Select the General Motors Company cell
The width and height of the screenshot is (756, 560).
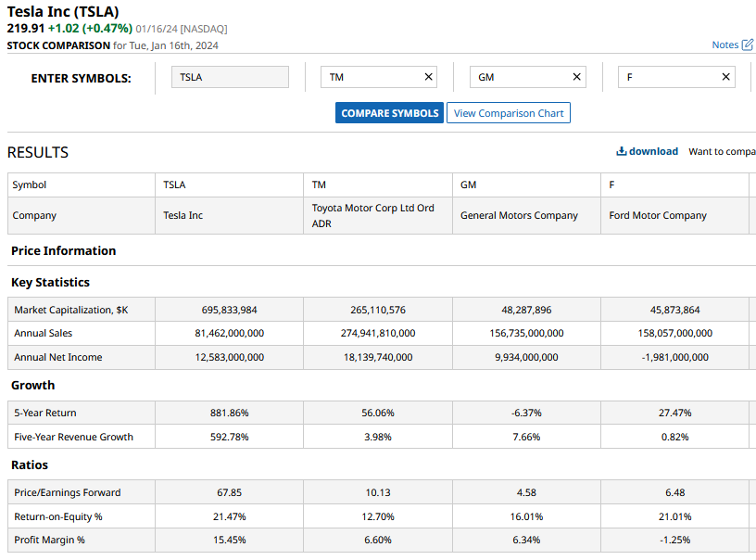pyautogui.click(x=519, y=215)
